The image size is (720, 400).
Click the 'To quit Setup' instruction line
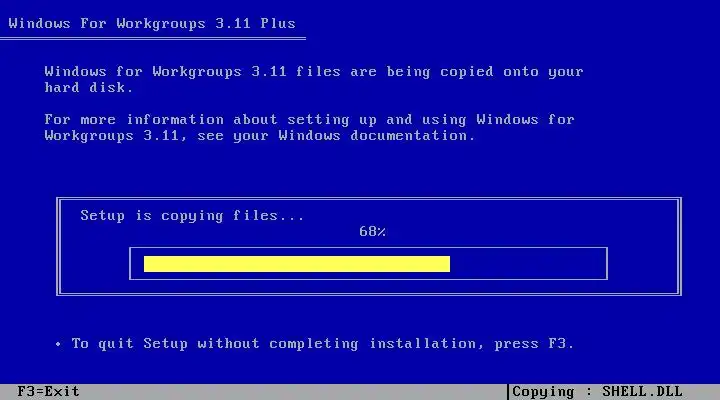tap(322, 344)
